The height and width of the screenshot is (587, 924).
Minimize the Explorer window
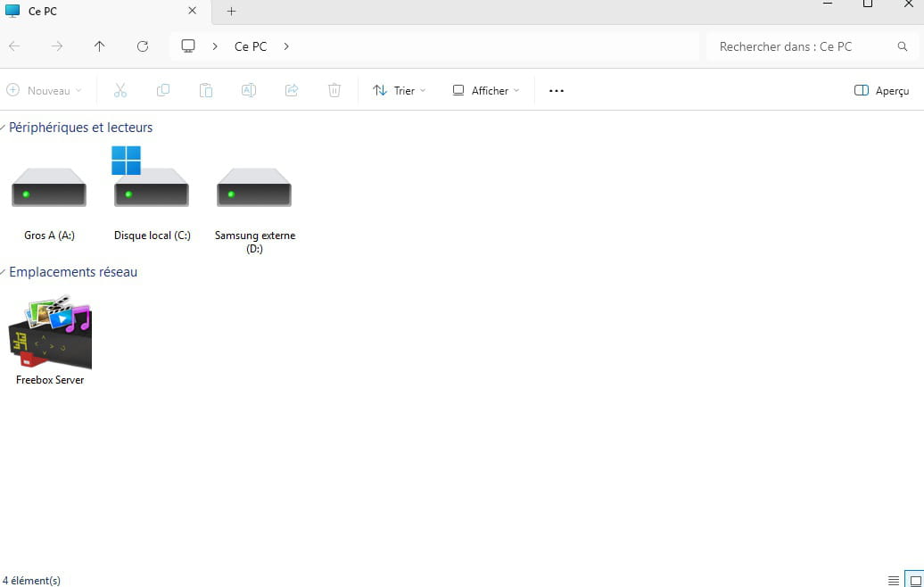point(828,4)
